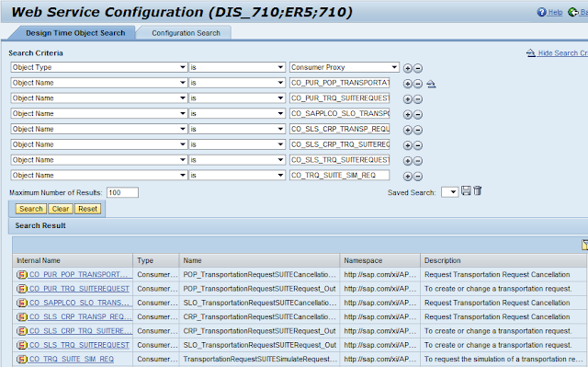Open CO_SLS_CRP_TRANSP_REQ... result link
The width and height of the screenshot is (588, 367).
[x=80, y=316]
